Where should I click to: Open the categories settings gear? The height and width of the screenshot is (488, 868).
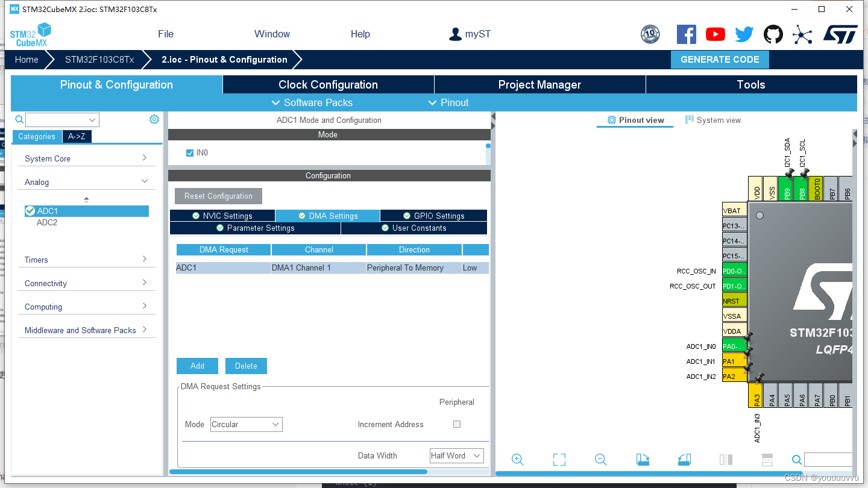tap(154, 119)
